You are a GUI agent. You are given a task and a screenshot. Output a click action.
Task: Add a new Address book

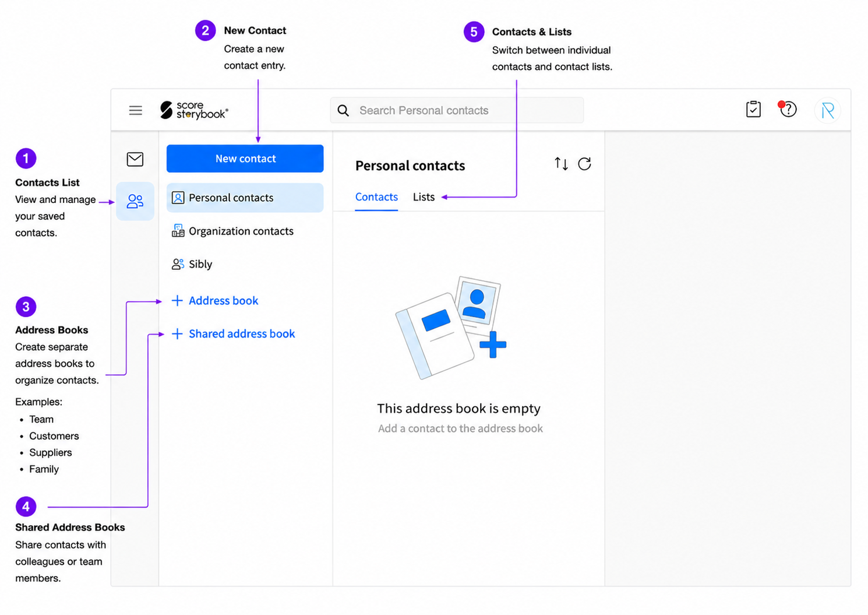pos(215,301)
